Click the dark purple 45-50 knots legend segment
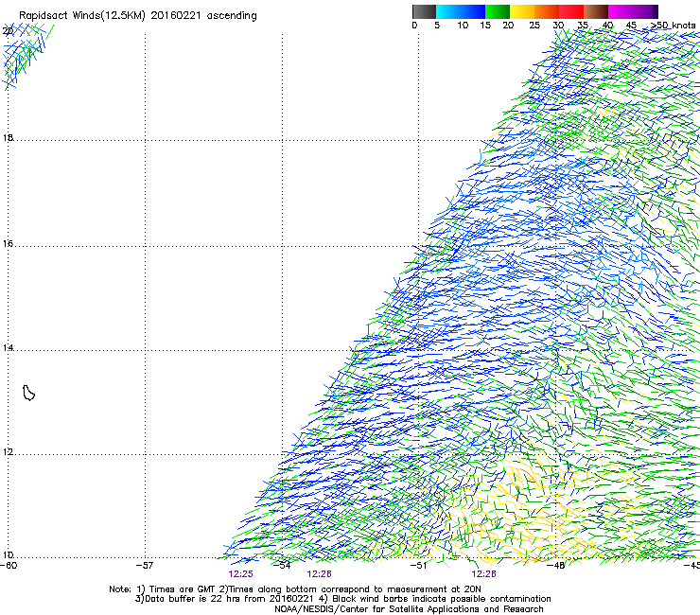 pos(645,11)
